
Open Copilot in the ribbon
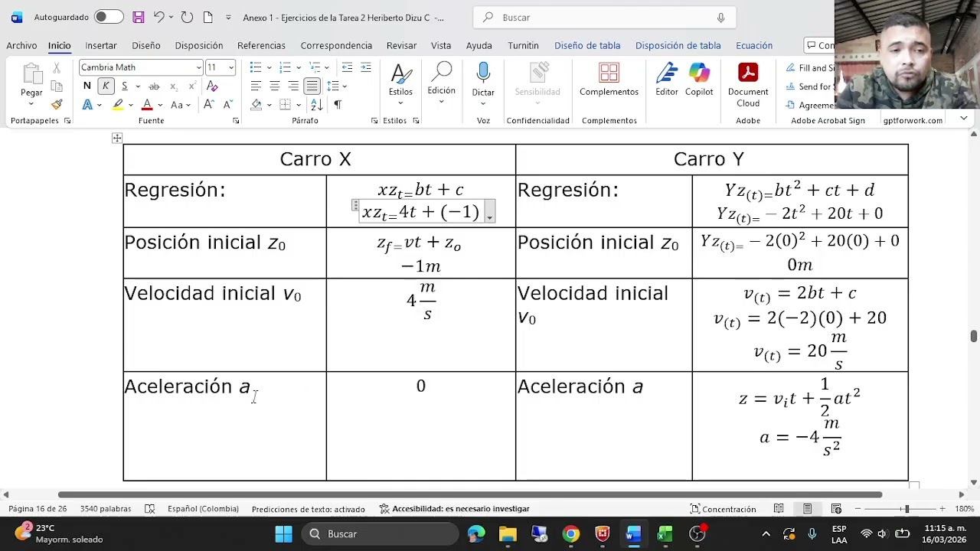699,73
